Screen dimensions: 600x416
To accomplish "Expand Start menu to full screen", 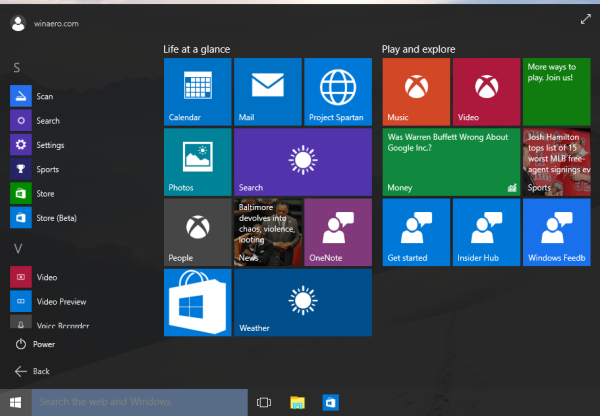I will coord(585,19).
